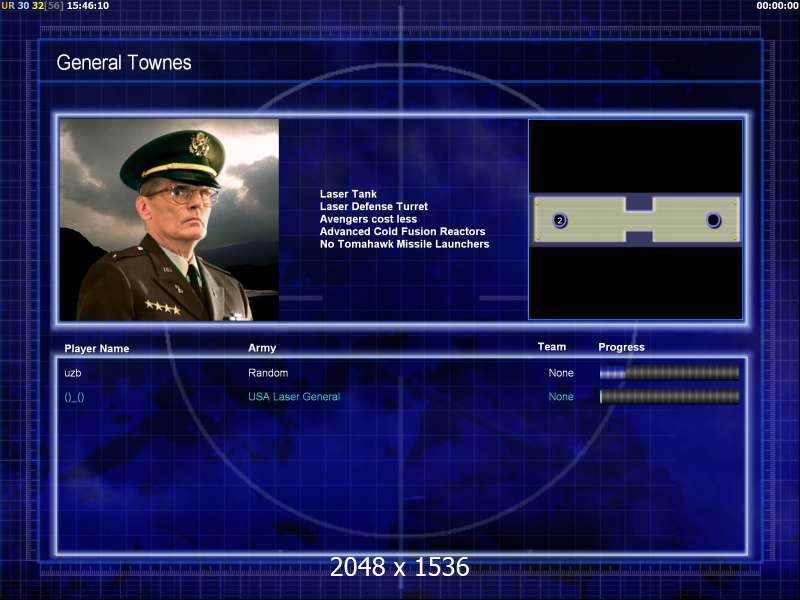
Task: Click Avengers cost less line
Action: pos(368,219)
